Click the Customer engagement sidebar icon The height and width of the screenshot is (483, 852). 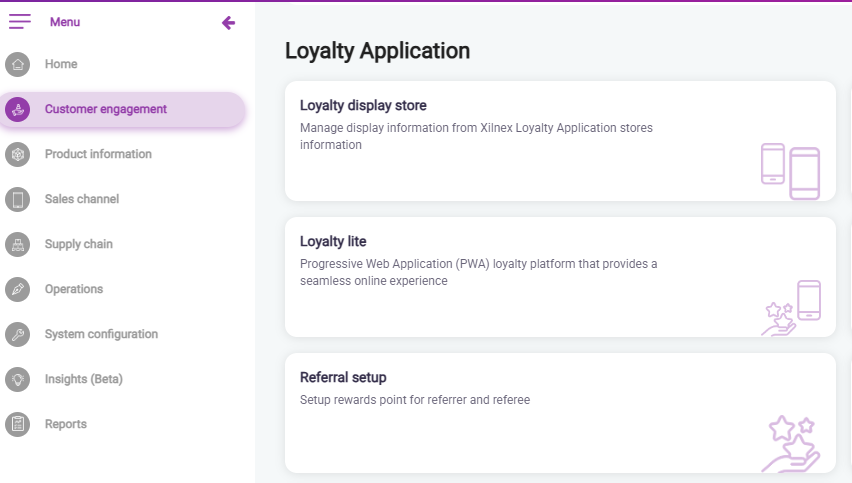click(x=17, y=110)
